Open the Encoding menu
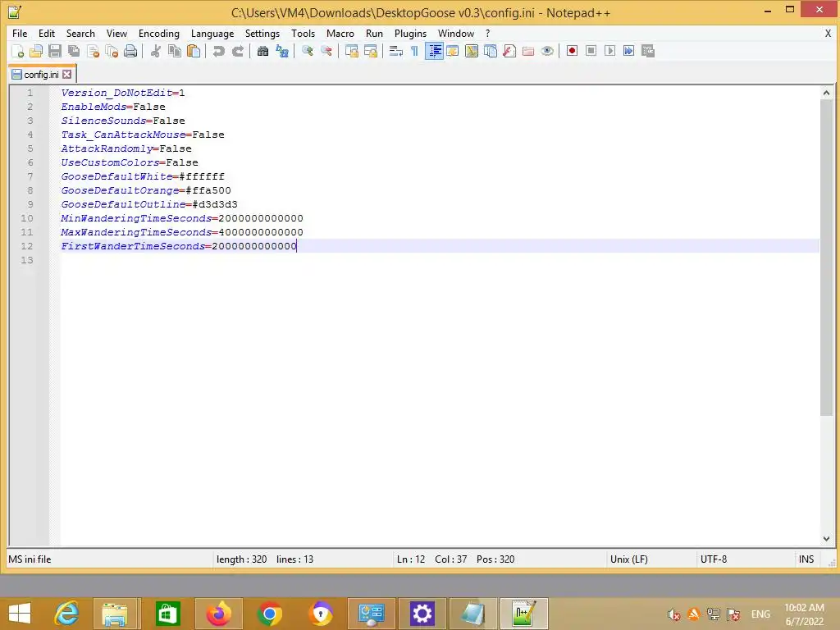This screenshot has height=630, width=840. [159, 33]
